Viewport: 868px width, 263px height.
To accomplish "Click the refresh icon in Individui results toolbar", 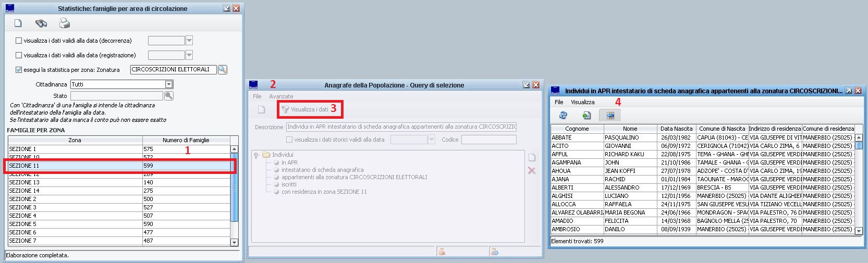I will click(563, 116).
